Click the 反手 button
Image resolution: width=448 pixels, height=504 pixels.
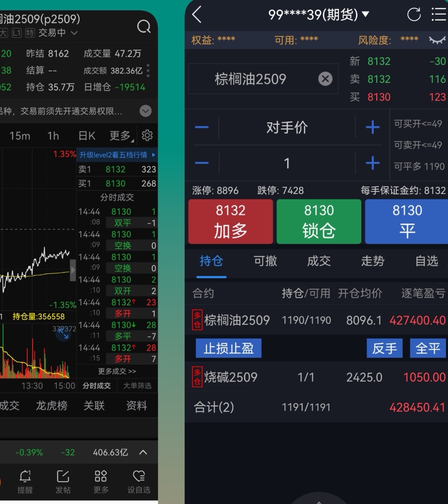pyautogui.click(x=385, y=348)
